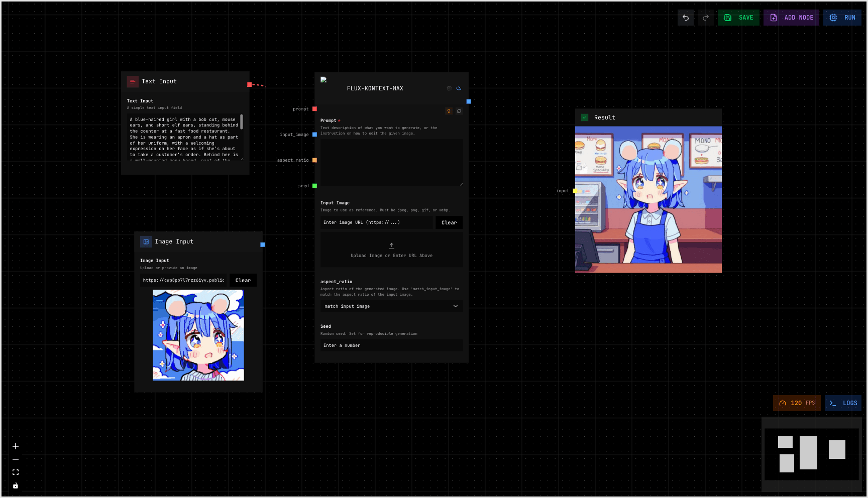Click the 'prompt' handle label
The width and height of the screenshot is (868, 498).
(x=301, y=109)
